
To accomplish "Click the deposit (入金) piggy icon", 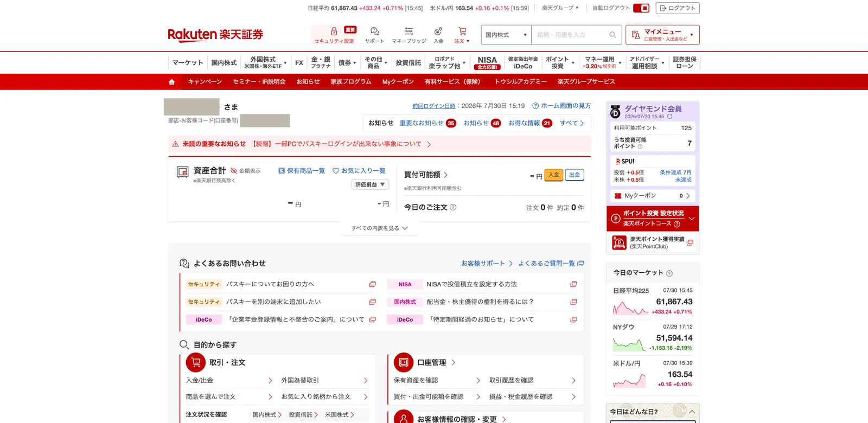I will tap(438, 31).
